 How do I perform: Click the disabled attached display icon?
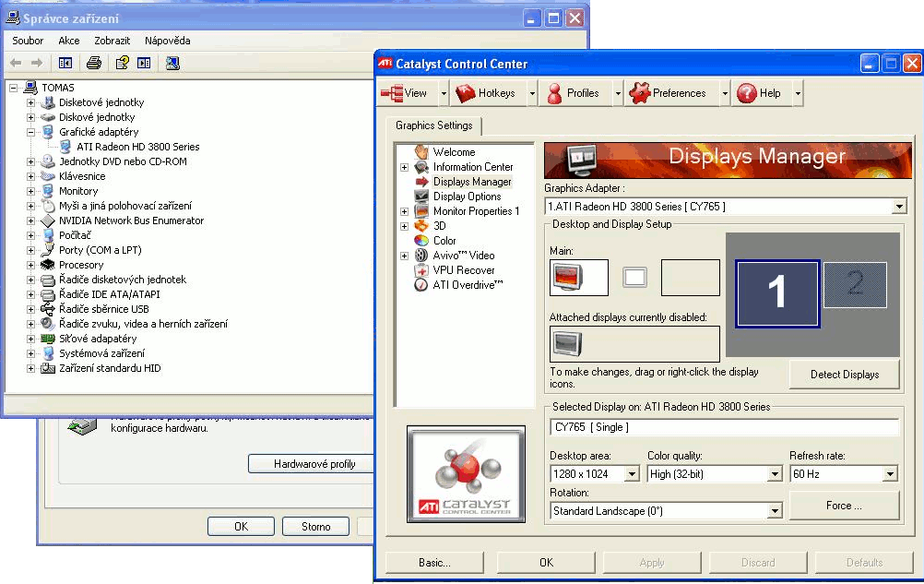point(566,343)
